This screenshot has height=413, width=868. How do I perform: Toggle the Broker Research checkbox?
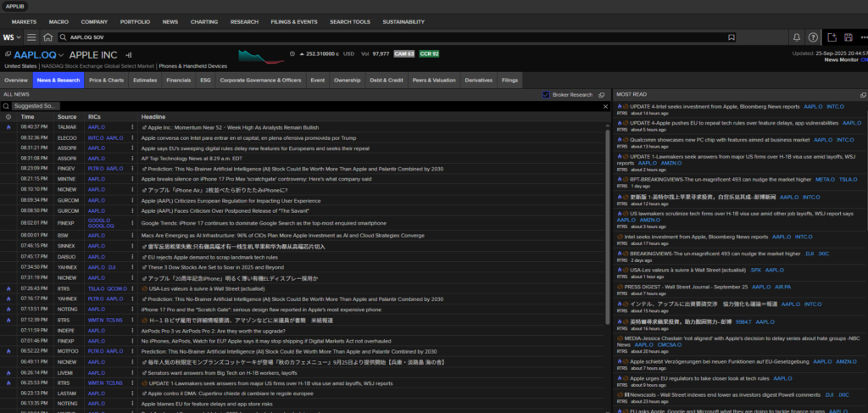tap(547, 95)
